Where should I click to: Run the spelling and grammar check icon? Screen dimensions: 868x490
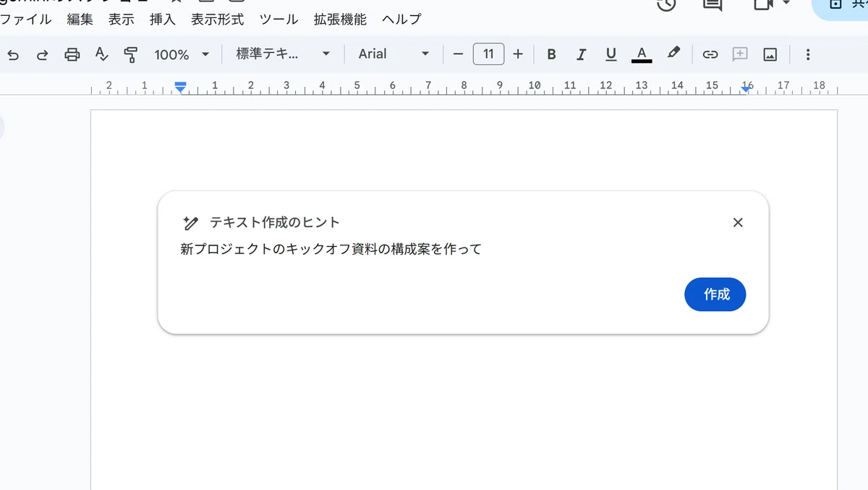tap(102, 54)
